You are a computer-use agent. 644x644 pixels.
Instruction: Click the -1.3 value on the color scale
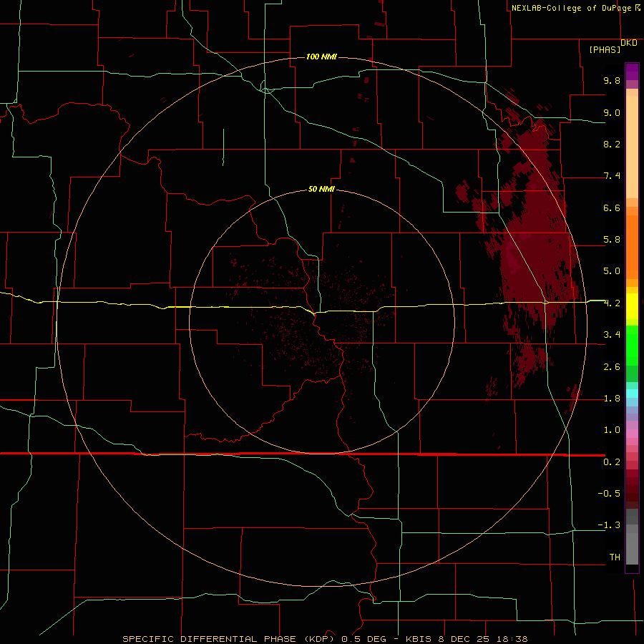click(x=609, y=525)
